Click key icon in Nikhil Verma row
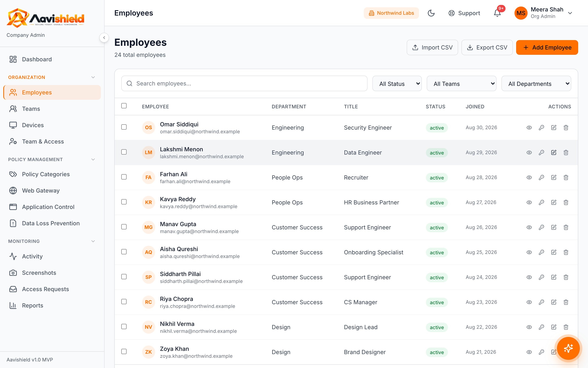Screen dimensions: 588x368 pos(541,327)
